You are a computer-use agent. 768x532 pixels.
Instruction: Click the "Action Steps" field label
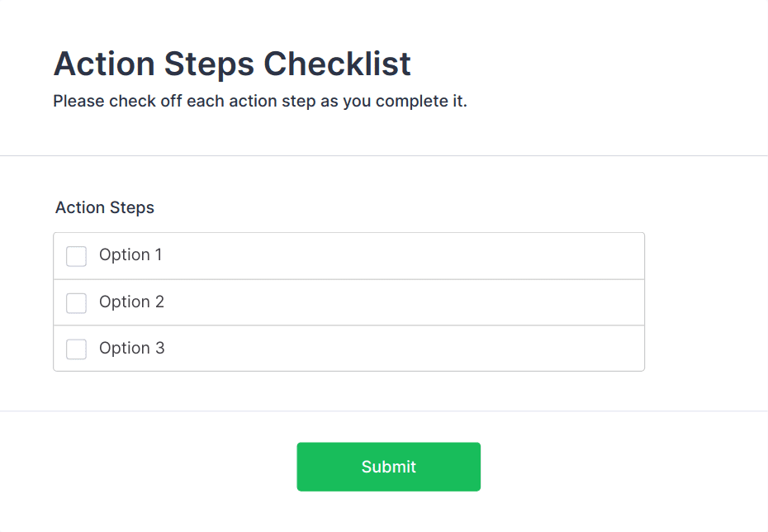[105, 207]
